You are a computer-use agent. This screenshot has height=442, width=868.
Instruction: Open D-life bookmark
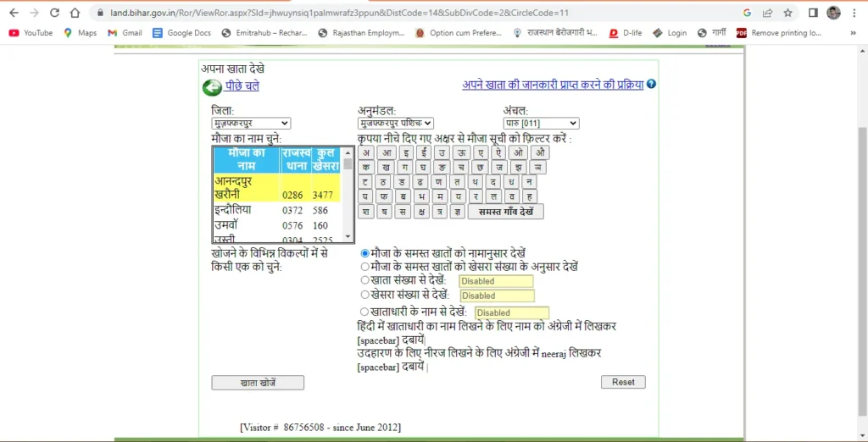pos(626,33)
